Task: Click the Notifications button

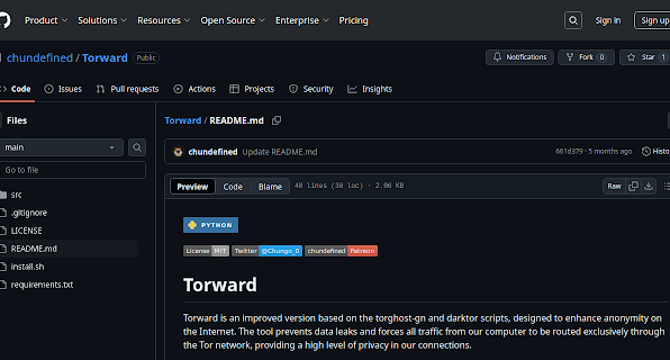Action: (520, 57)
